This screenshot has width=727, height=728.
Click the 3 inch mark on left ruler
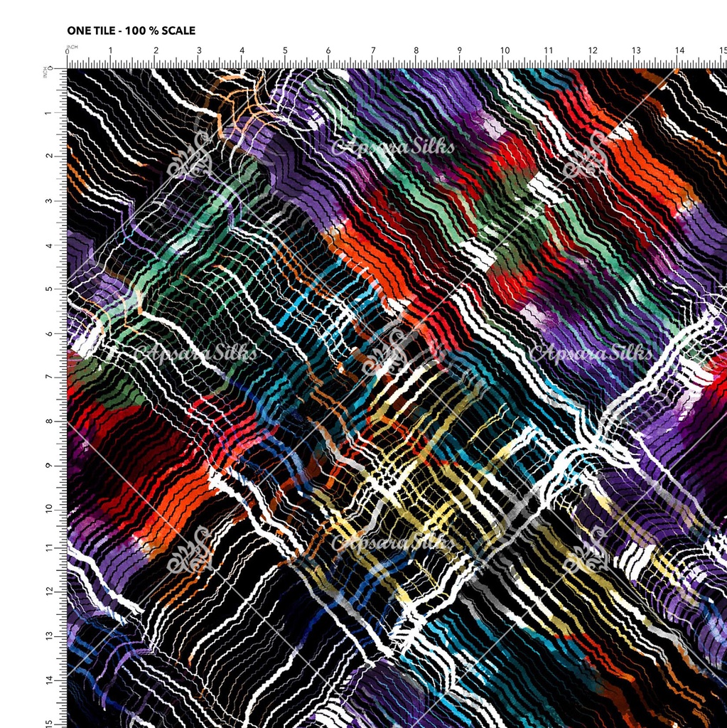[x=50, y=200]
